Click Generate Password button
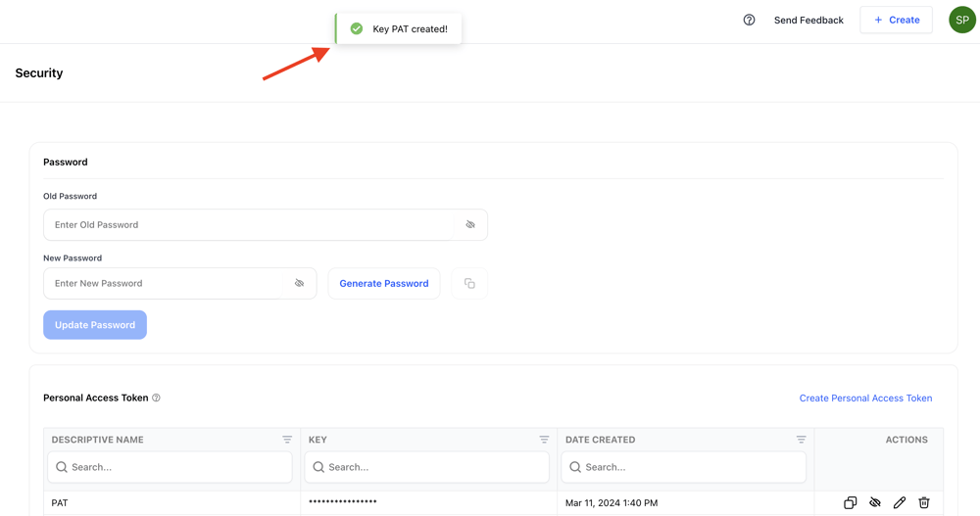This screenshot has height=516, width=980. (x=383, y=284)
